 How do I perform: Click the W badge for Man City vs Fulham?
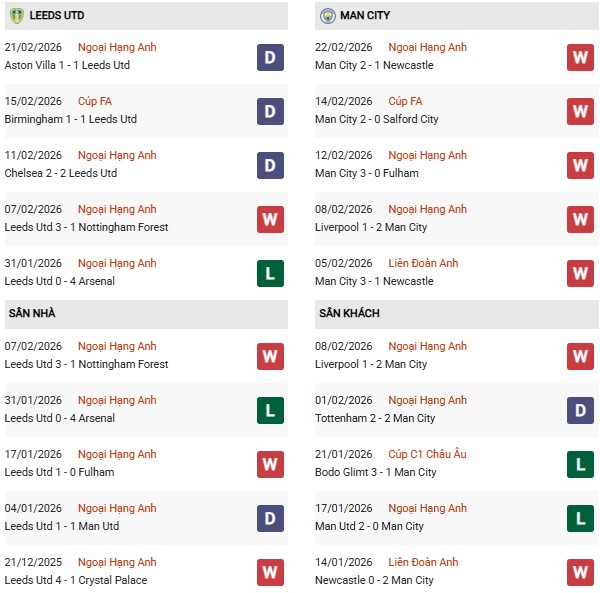[581, 165]
